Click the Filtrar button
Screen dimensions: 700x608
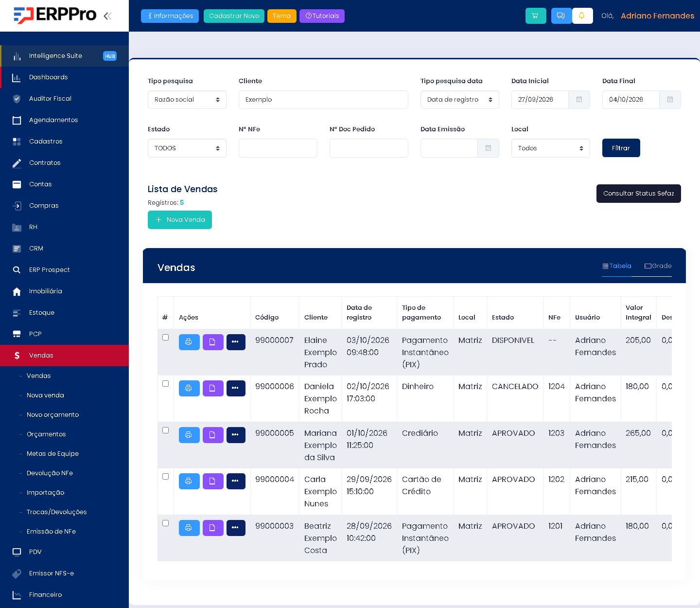click(621, 148)
